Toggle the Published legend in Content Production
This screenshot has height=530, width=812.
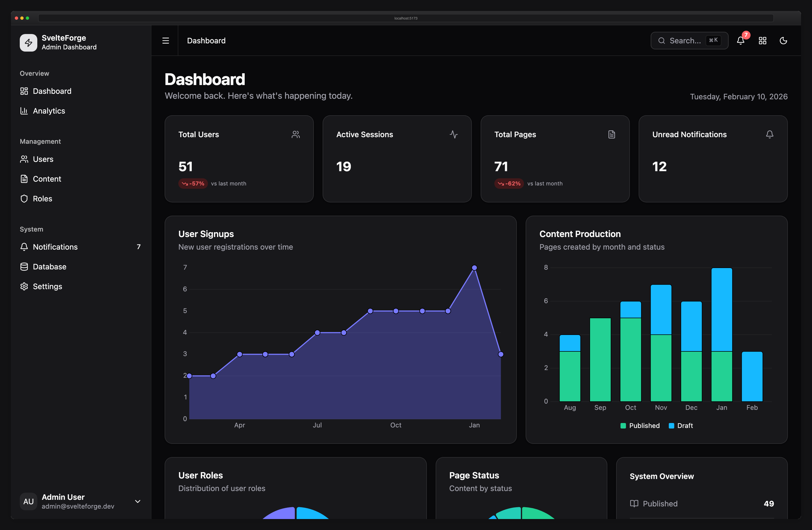point(640,425)
